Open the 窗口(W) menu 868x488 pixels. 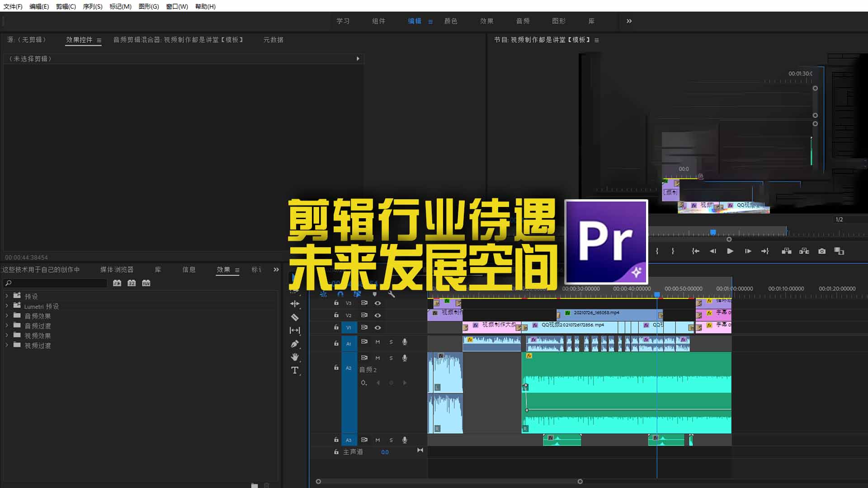point(177,6)
